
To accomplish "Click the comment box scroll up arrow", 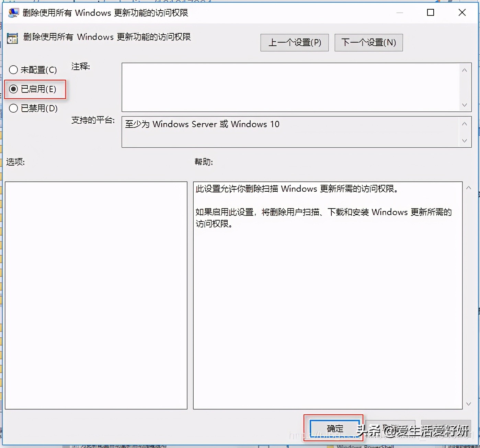I will click(x=465, y=70).
